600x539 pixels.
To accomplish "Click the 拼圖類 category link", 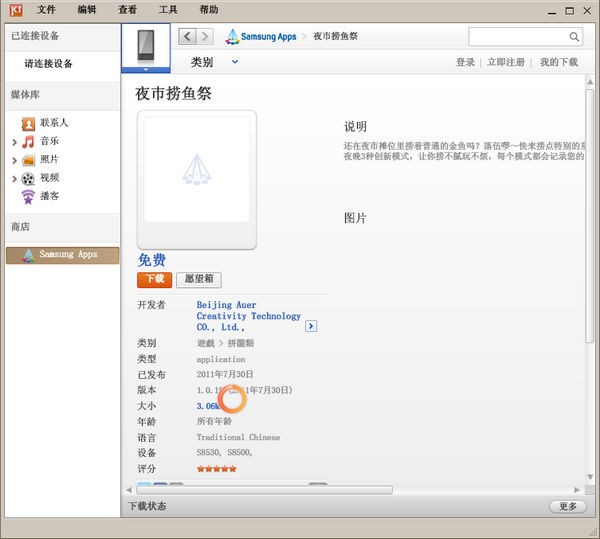I will (241, 343).
